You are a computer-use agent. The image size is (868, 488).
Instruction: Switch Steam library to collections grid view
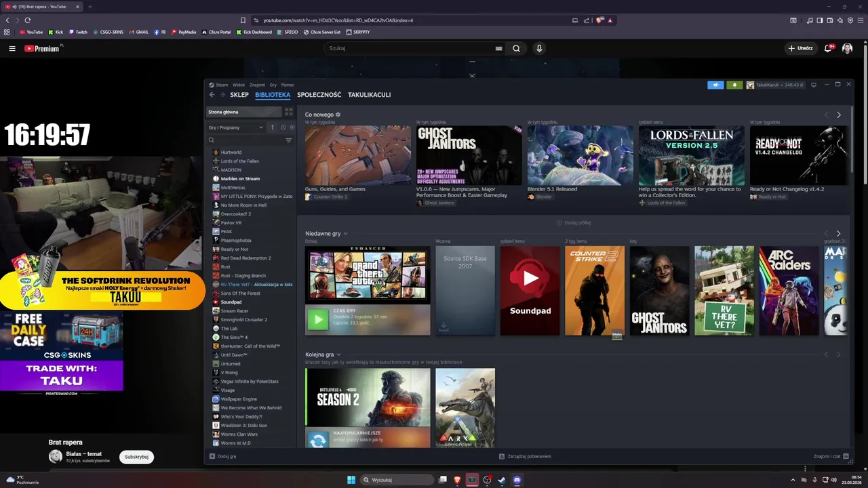[289, 112]
